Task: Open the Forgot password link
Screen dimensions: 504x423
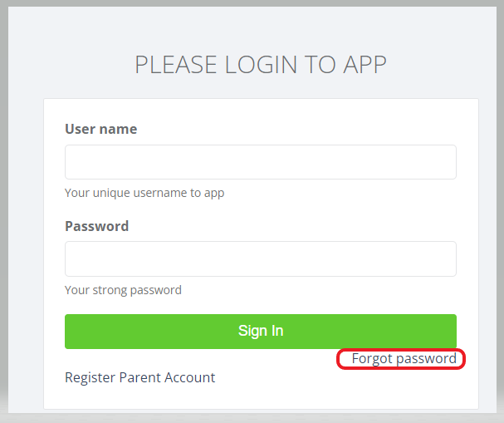Action: point(404,359)
